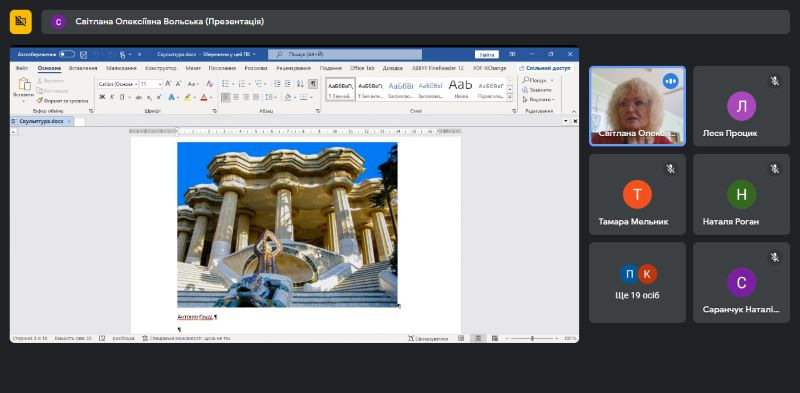This screenshot has height=393, width=800.
Task: Increase font size with larger A button
Action: click(x=168, y=84)
